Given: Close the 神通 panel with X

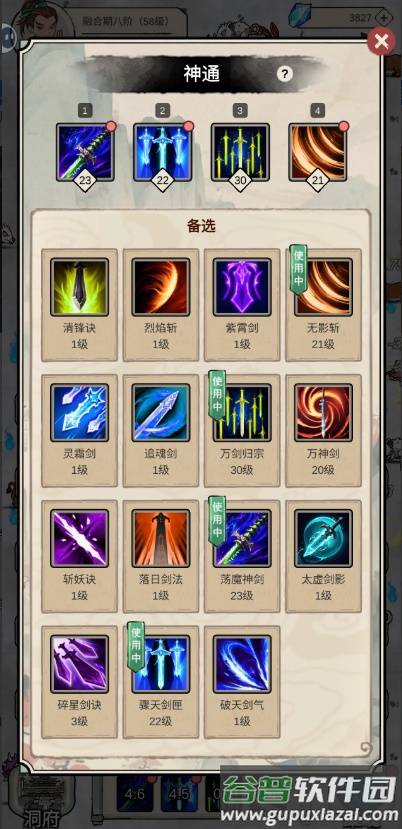Looking at the screenshot, I should click(x=381, y=41).
